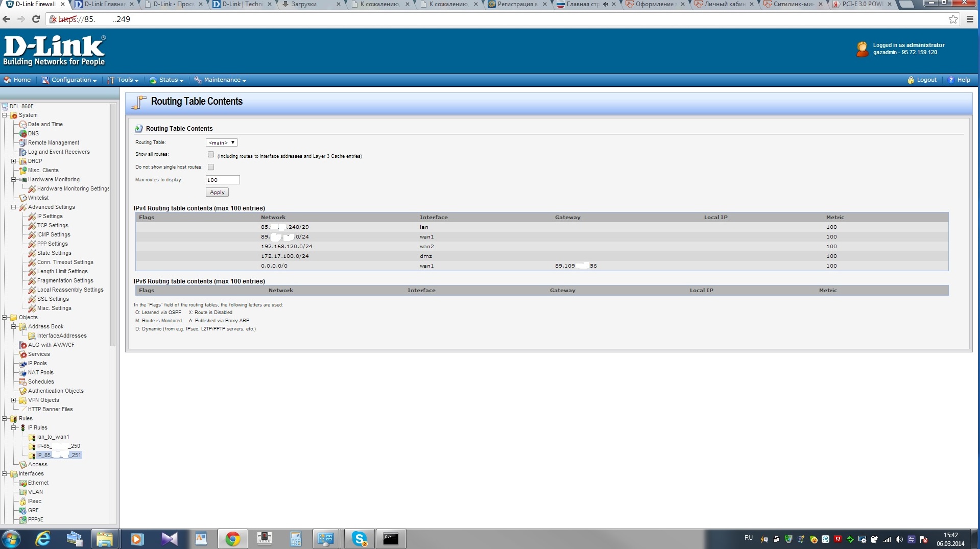Click the IPsec lock icon

pyautogui.click(x=22, y=502)
